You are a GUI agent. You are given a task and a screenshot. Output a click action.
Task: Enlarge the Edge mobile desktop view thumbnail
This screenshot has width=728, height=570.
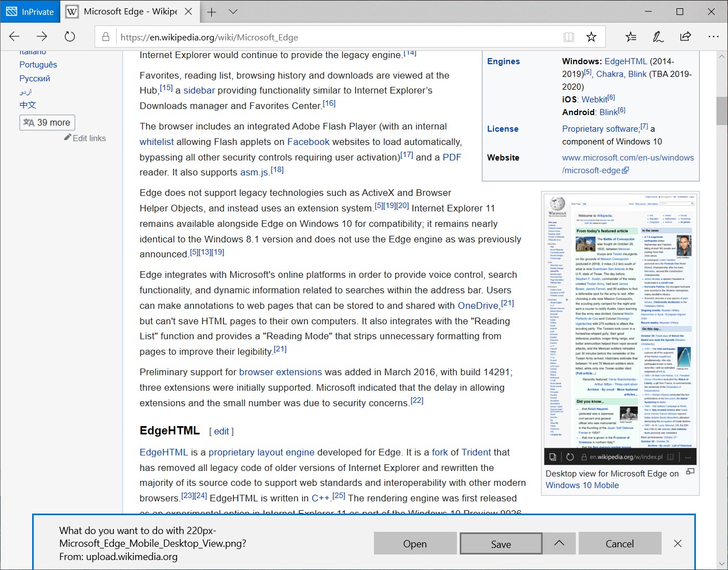620,329
